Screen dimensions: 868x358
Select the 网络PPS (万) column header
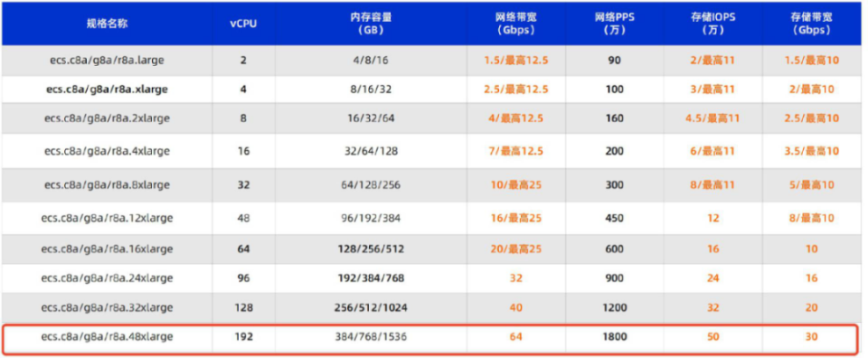click(x=615, y=24)
